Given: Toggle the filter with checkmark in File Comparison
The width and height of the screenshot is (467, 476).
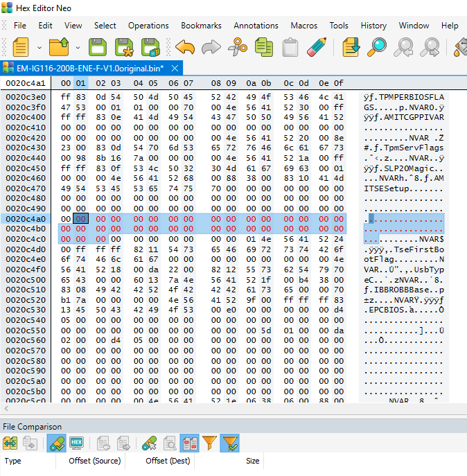Looking at the screenshot, I should pyautogui.click(x=230, y=443).
